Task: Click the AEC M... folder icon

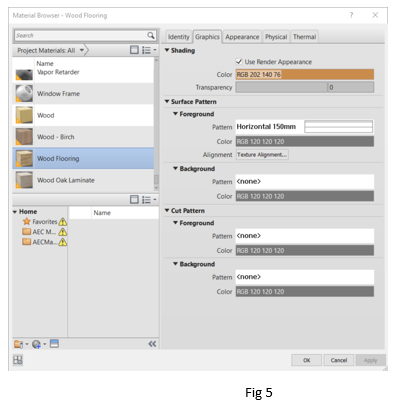Action: [27, 231]
